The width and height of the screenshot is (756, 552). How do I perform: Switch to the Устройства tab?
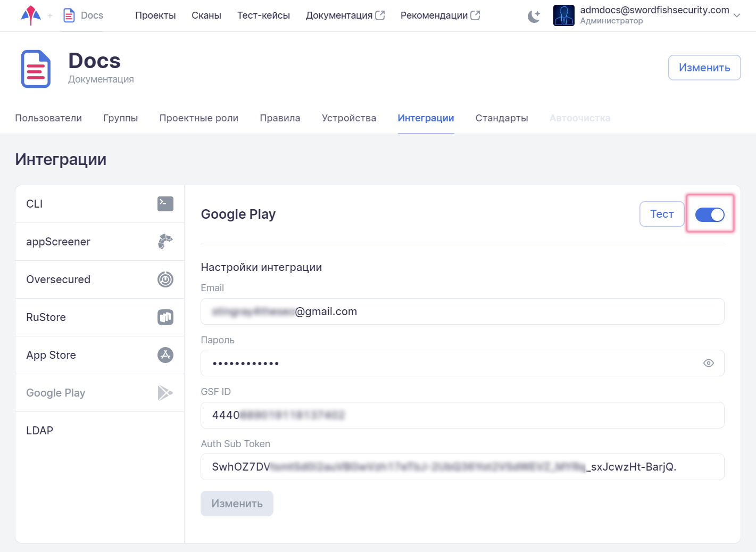349,118
